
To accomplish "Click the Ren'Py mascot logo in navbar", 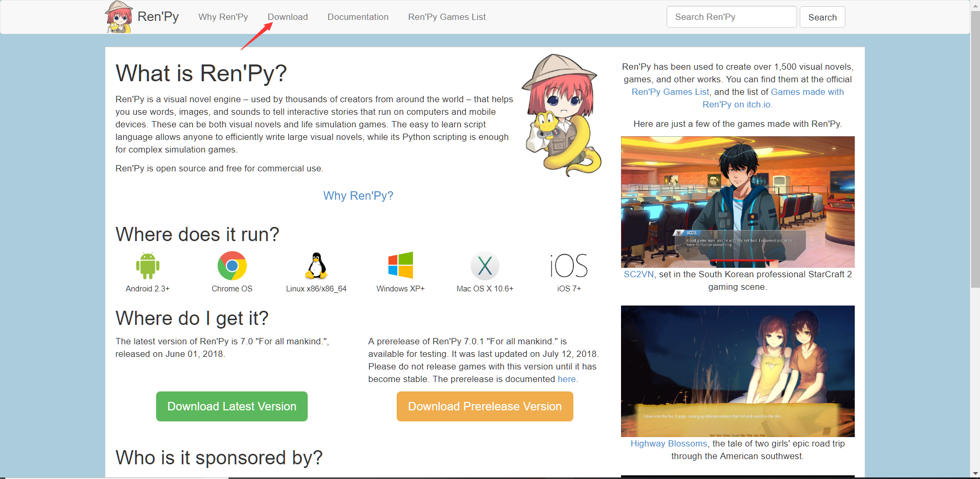I will pos(119,17).
